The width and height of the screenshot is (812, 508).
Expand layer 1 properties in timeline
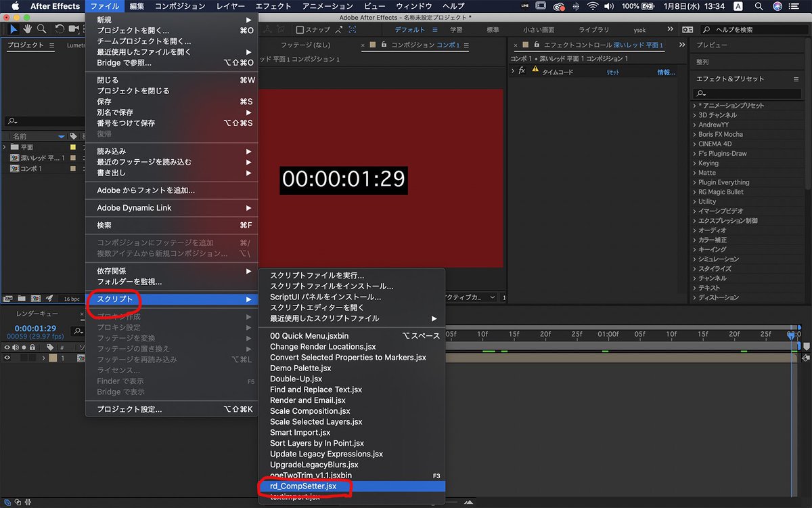[x=45, y=358]
